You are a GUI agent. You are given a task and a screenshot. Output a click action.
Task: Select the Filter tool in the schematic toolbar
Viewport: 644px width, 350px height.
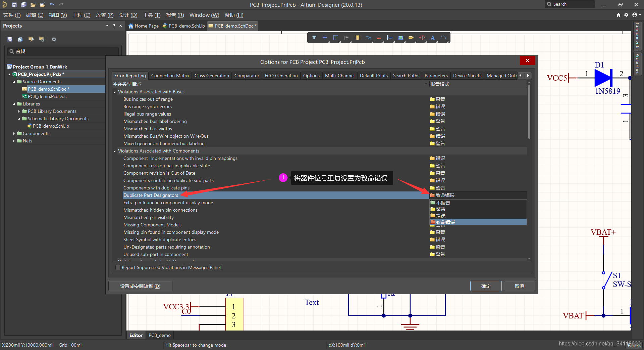pos(314,38)
